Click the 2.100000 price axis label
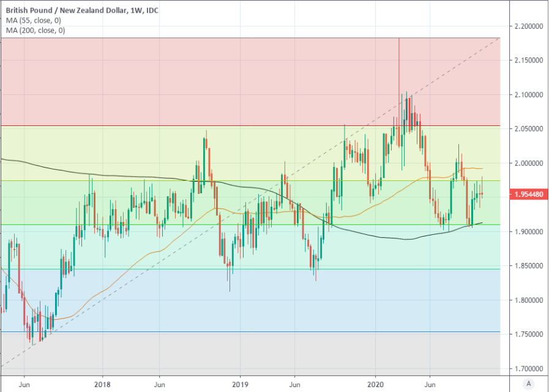Screen dimensions: 549x392 click(x=528, y=95)
